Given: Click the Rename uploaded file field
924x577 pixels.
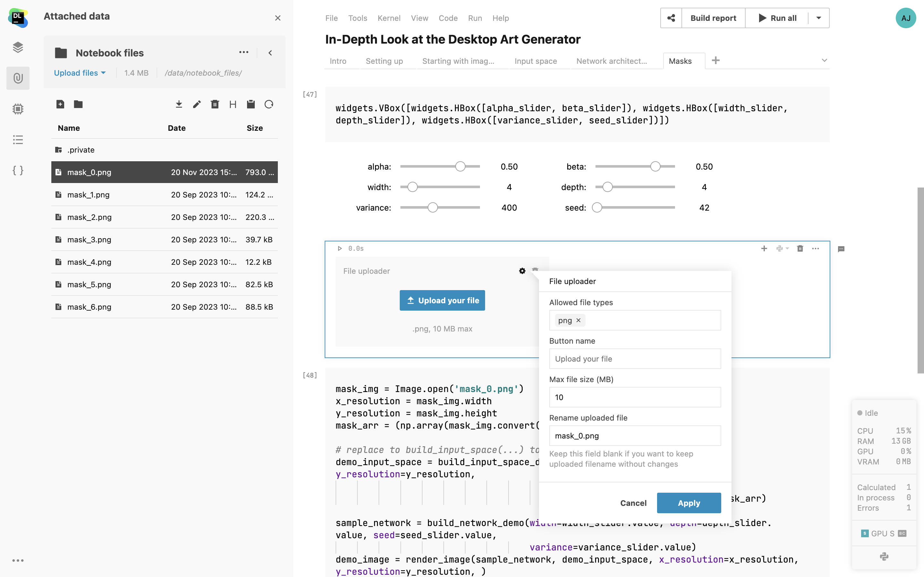Looking at the screenshot, I should (x=635, y=436).
